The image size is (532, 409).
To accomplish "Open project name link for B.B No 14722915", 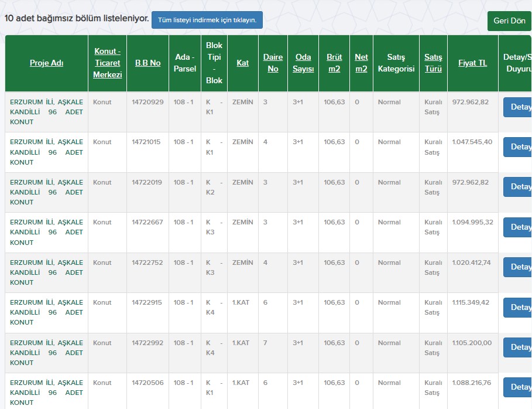I will (46, 312).
